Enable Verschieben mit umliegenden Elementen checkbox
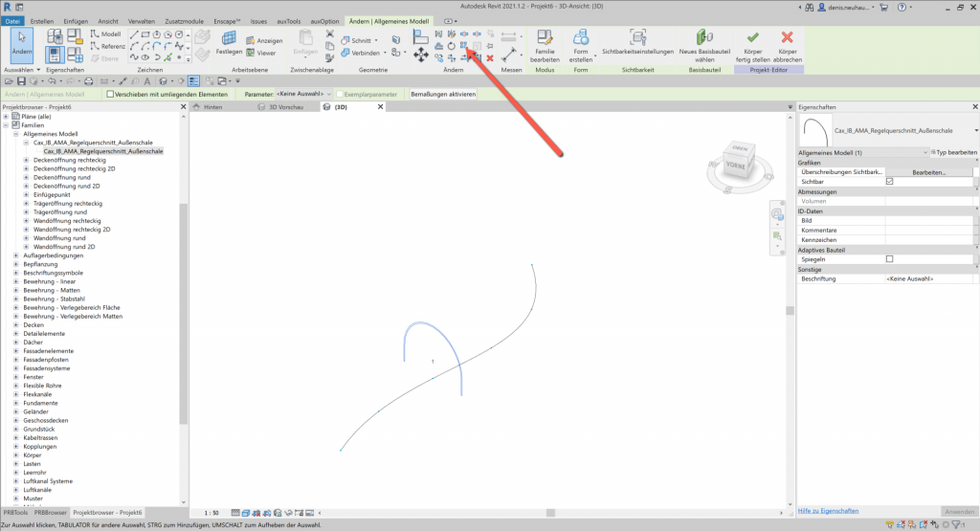 (111, 95)
